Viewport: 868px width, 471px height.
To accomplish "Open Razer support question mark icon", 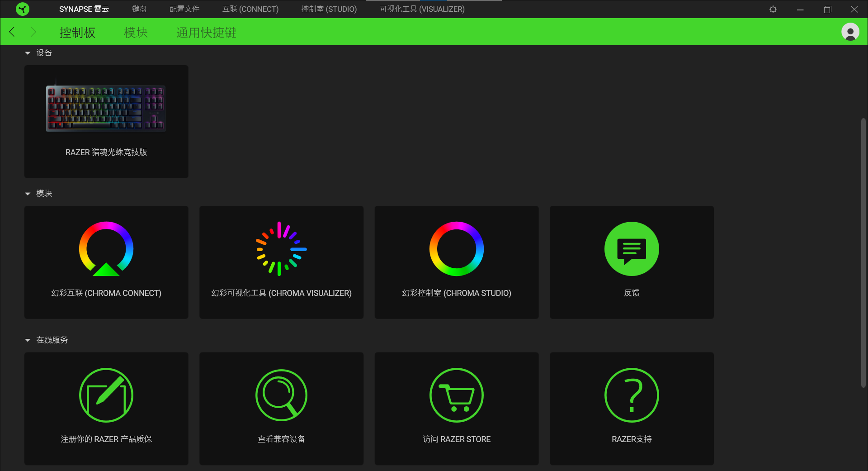I will (632, 395).
